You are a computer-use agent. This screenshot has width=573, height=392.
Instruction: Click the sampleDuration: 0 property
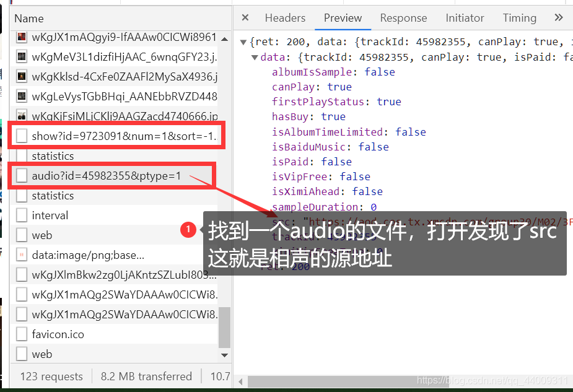tap(324, 207)
